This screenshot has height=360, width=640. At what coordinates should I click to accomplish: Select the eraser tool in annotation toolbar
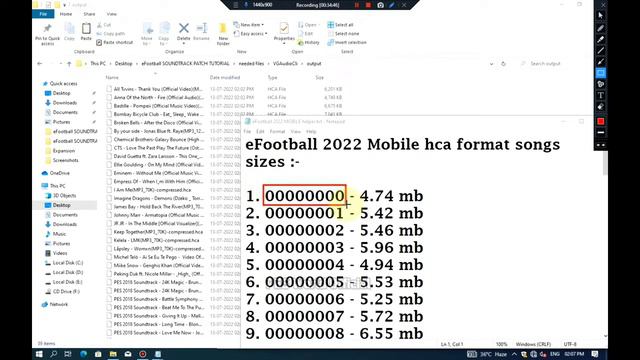(x=601, y=107)
